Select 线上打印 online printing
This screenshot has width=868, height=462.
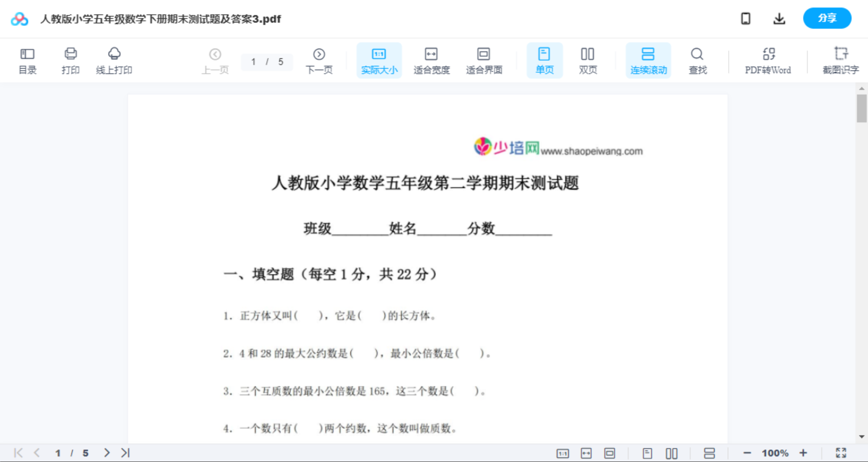114,60
